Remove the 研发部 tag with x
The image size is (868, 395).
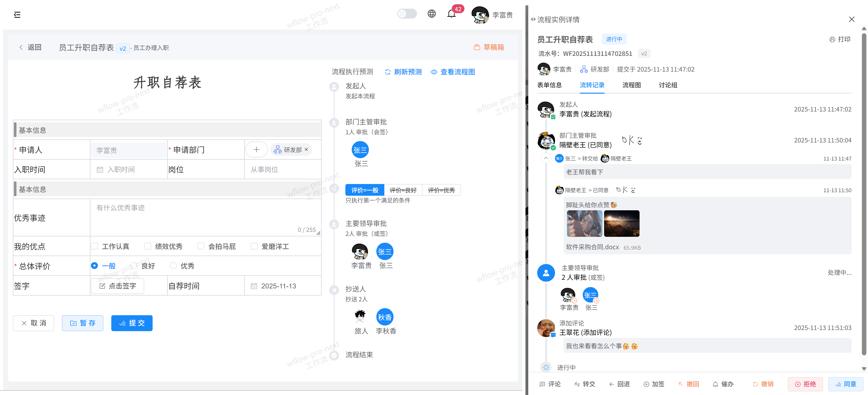(306, 150)
